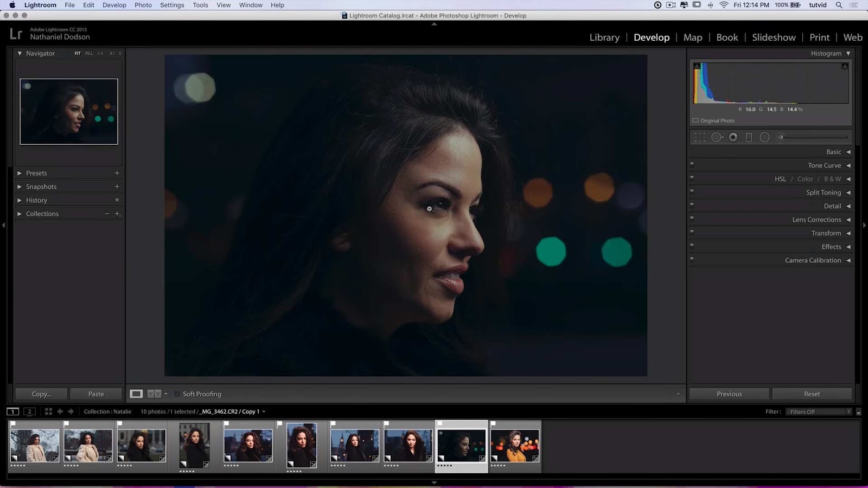Switch to Grid view in the filmstrip toolbar
Viewport: 868px width, 488px height.
[x=49, y=411]
